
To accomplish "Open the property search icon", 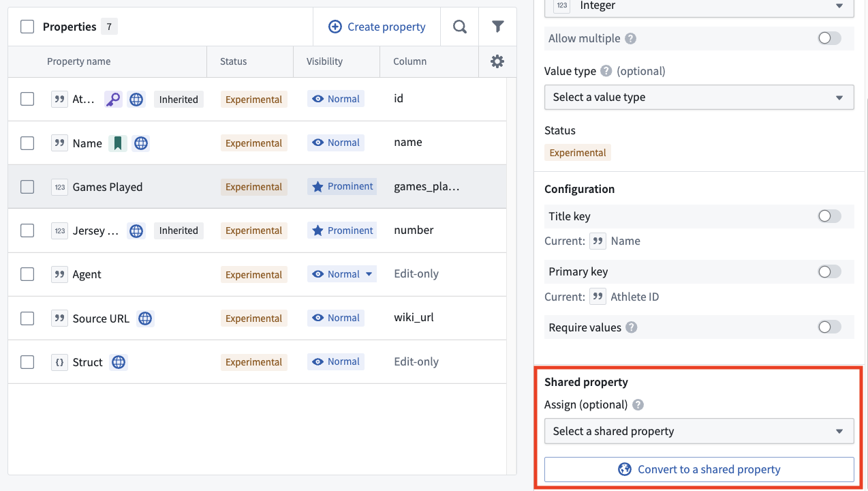I will click(x=460, y=27).
